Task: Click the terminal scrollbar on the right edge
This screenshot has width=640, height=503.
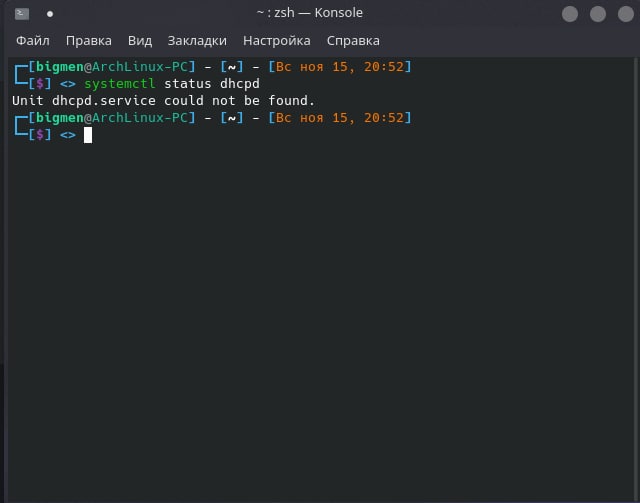Action: click(636, 280)
